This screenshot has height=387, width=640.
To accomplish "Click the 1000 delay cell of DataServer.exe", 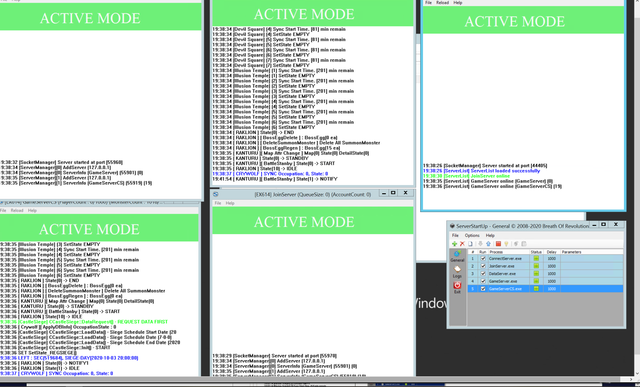I will click(551, 274).
